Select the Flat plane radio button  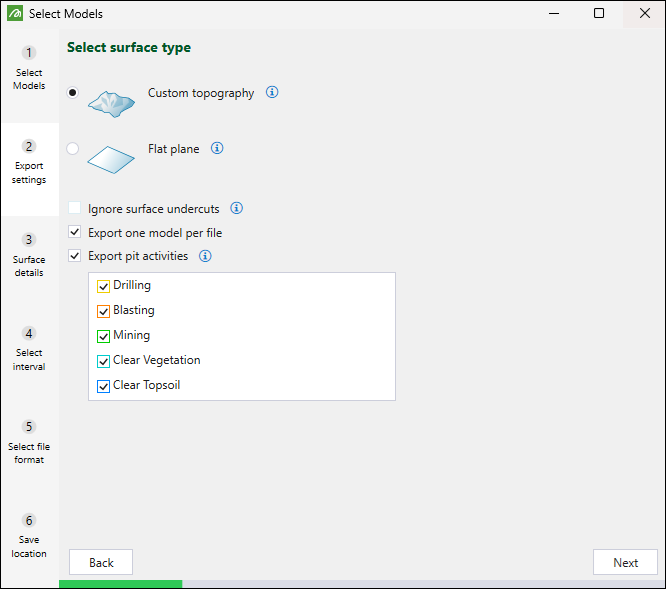tap(73, 149)
